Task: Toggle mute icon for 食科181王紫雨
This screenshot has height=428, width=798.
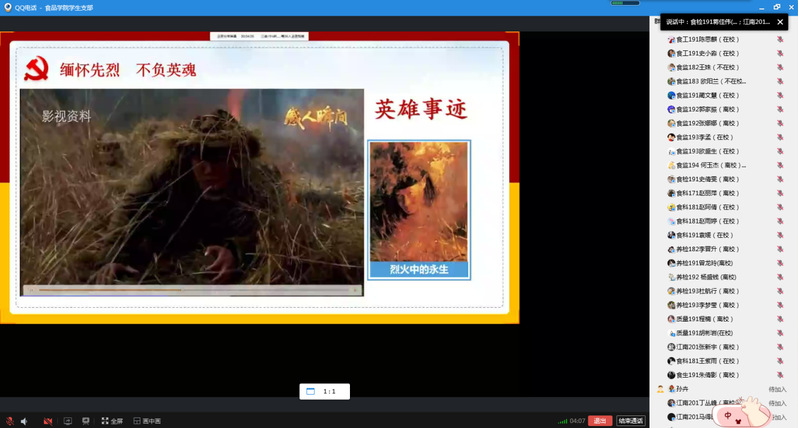Action: pos(780,361)
